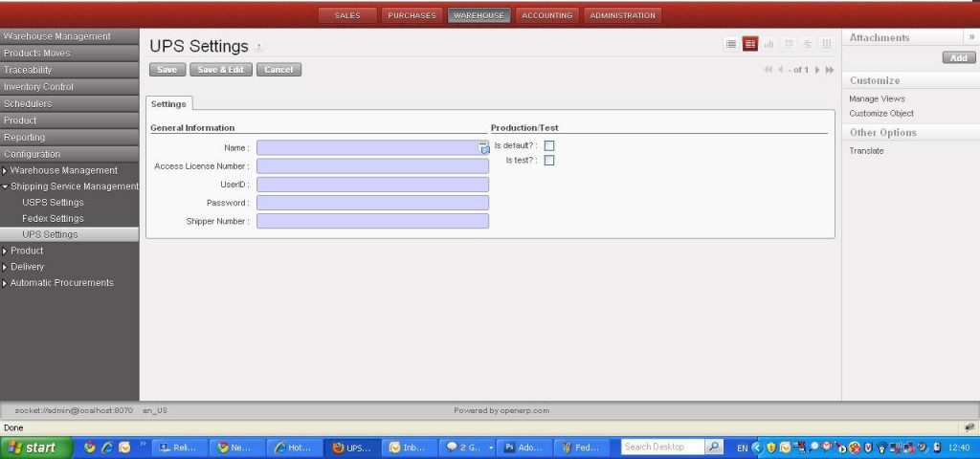Screen dimensions: 980x459
Task: Click the Save button
Action: tap(167, 70)
